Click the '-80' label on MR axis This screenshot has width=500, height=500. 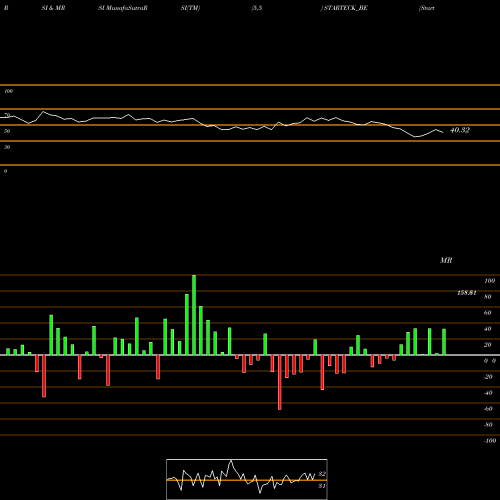(x=488, y=425)
